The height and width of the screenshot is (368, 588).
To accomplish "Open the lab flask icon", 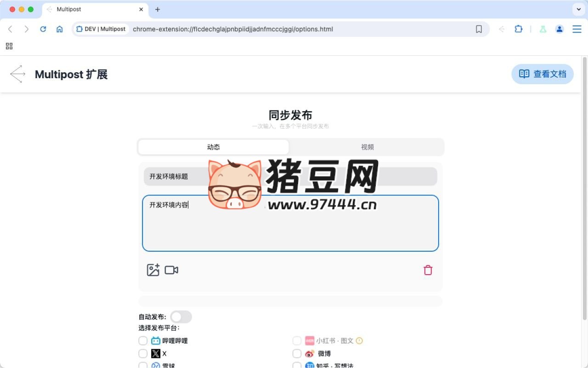I will (x=543, y=29).
